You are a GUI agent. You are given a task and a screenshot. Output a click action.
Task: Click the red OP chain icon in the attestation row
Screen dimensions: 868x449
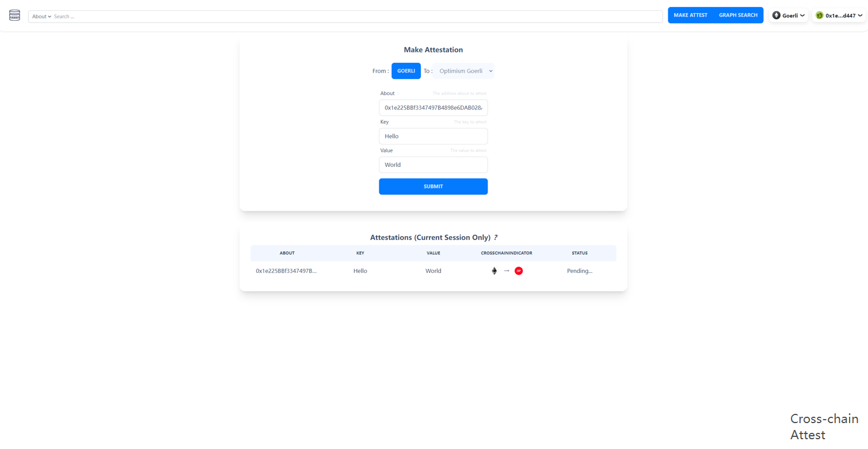519,271
